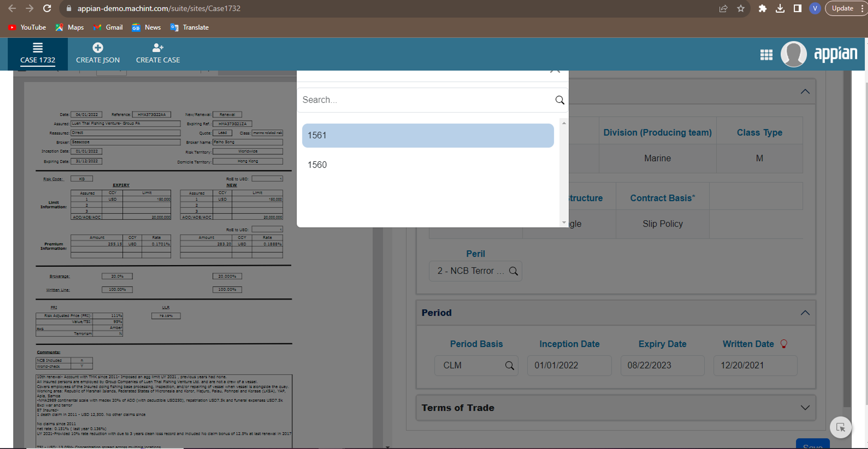Reload the current page

pyautogui.click(x=47, y=8)
